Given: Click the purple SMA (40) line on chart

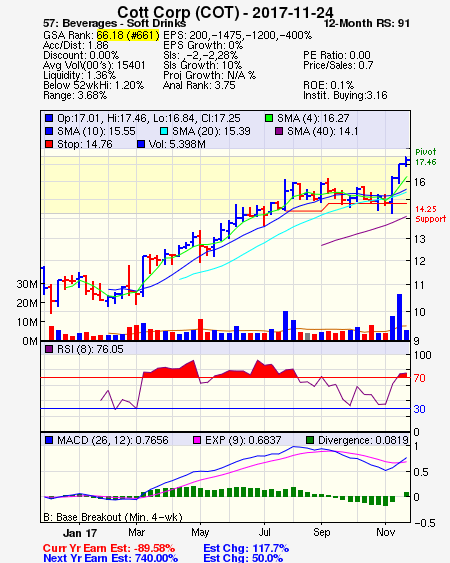Looking at the screenshot, I should click(x=363, y=232).
